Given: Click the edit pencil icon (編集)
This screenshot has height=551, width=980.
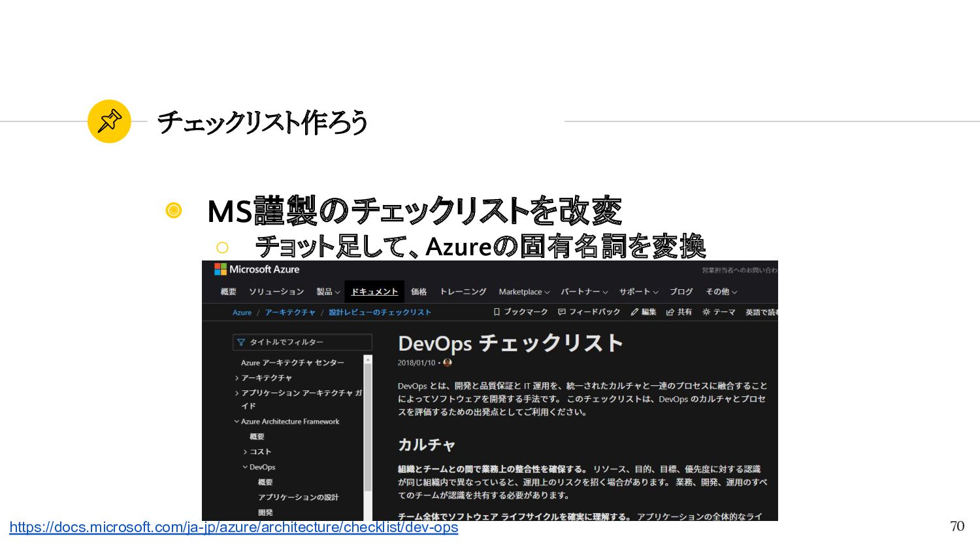Looking at the screenshot, I should [x=634, y=312].
